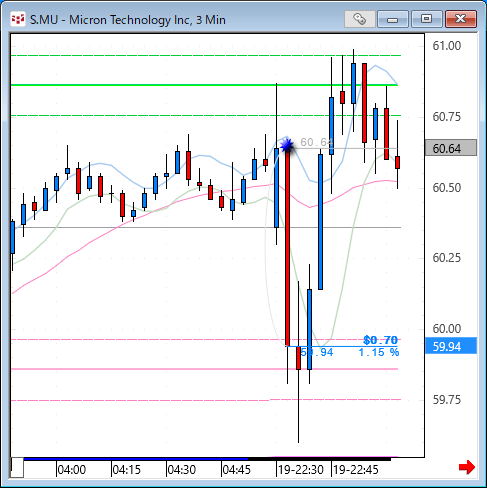The image size is (487, 488).
Task: Click the blue session bar above time axis
Action: tap(136, 459)
